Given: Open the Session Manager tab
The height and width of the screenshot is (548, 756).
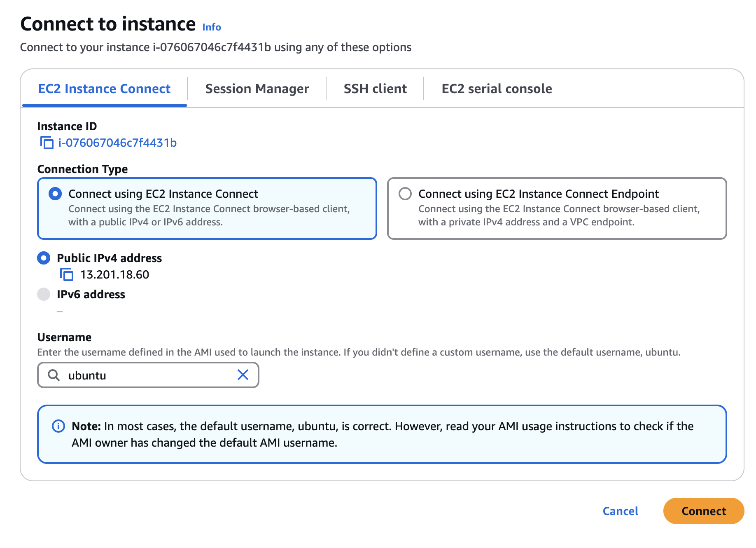Looking at the screenshot, I should [257, 89].
